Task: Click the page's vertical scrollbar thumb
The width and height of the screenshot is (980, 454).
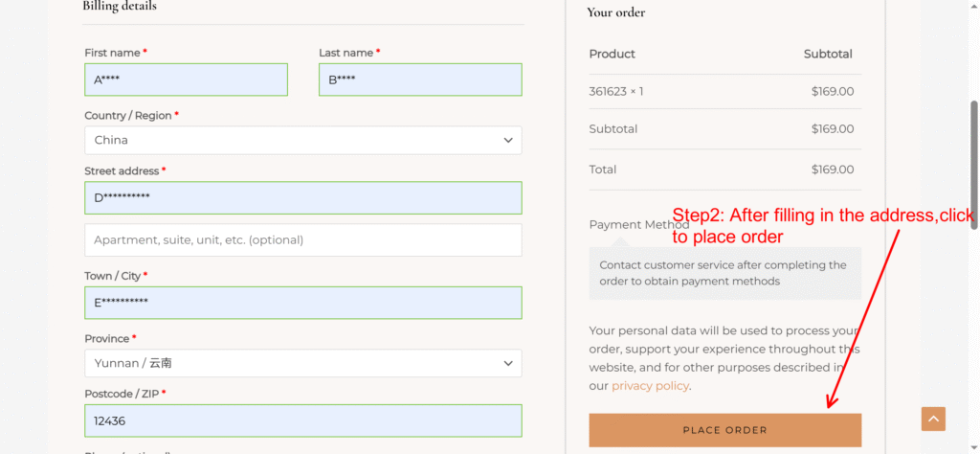Action: (x=974, y=163)
